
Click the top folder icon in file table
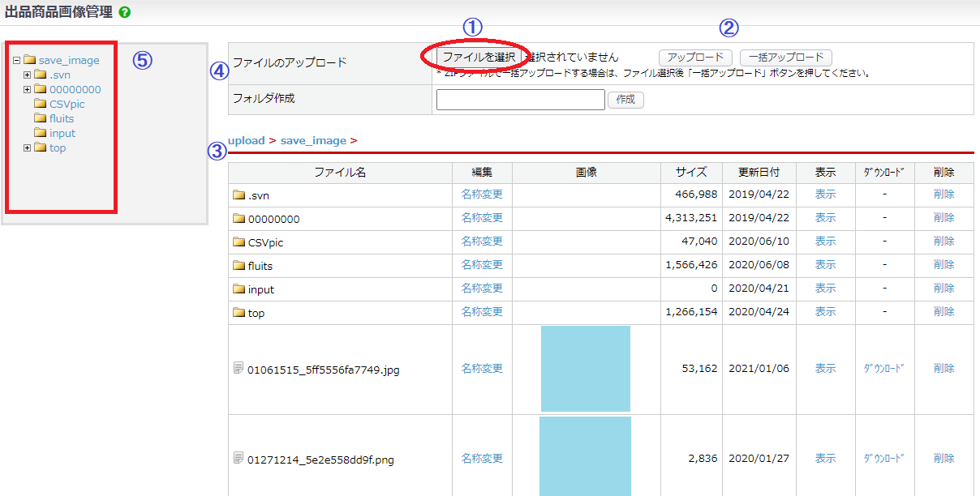[x=239, y=313]
